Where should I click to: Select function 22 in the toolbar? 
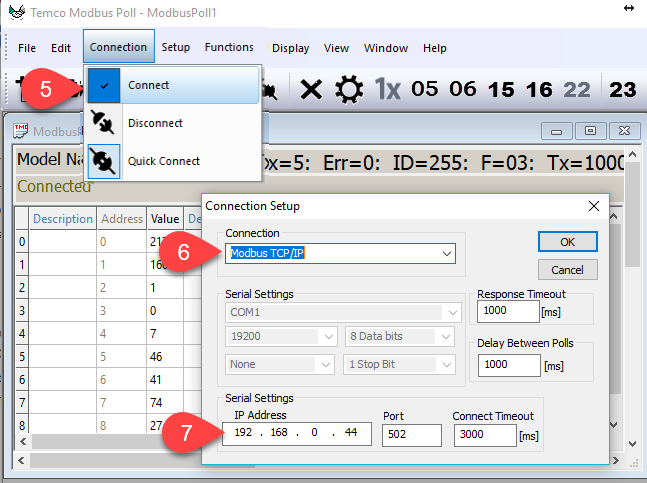pos(577,89)
